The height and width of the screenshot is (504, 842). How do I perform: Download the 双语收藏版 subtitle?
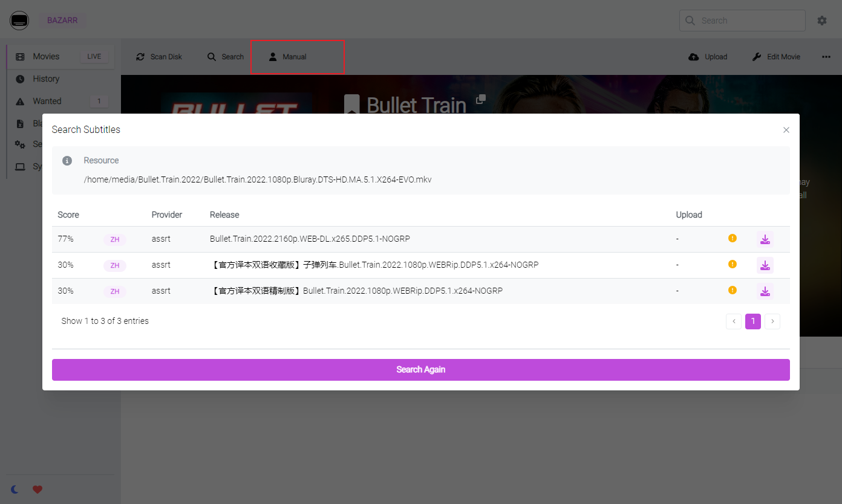765,265
